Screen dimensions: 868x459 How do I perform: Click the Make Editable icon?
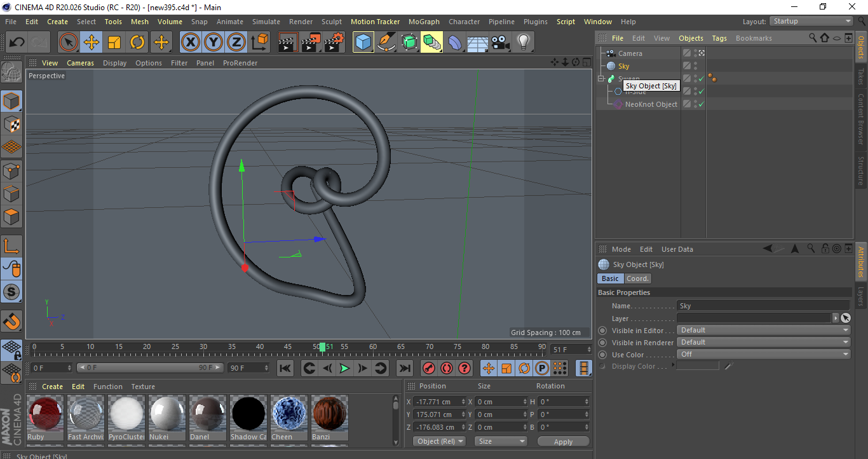coord(11,72)
